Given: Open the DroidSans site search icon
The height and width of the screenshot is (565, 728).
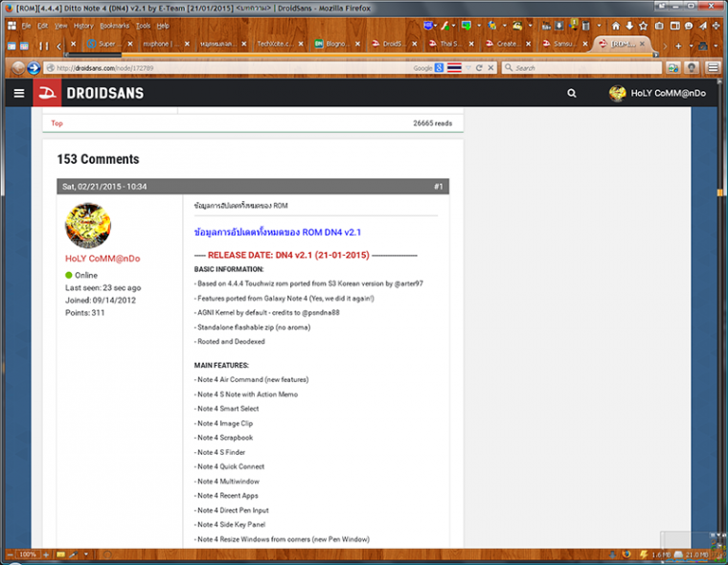Looking at the screenshot, I should tap(572, 93).
